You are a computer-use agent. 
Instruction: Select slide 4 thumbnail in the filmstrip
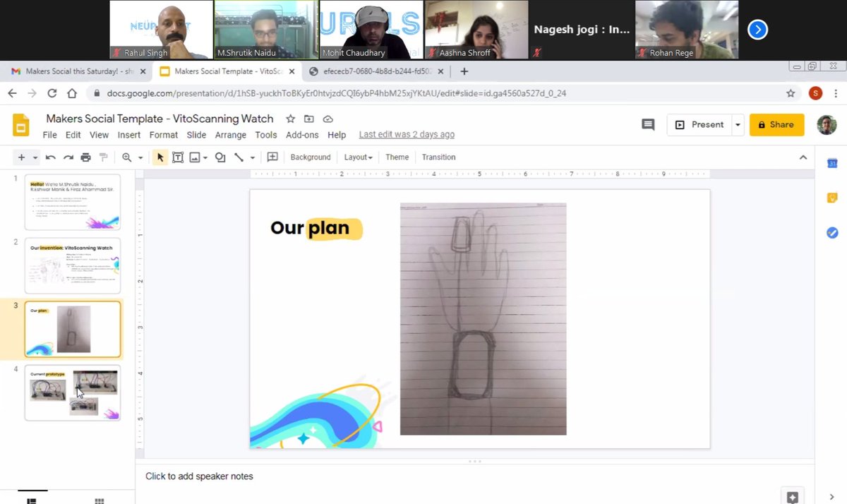[73, 393]
